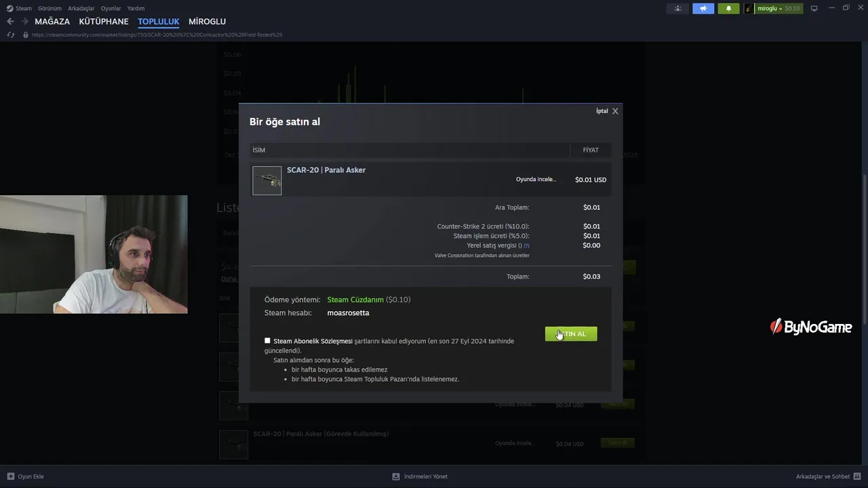Image resolution: width=868 pixels, height=488 pixels.
Task: Open the Görünüm menu
Action: coord(50,8)
